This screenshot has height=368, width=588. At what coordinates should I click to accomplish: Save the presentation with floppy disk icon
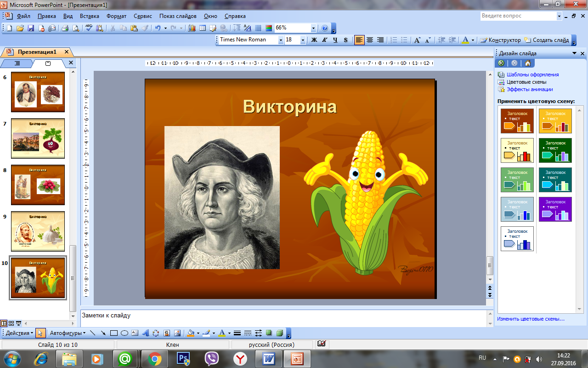[31, 28]
